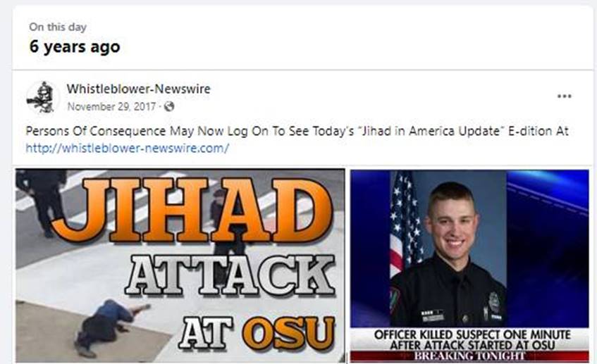Click the red 'Breaking Tonight' strip
Viewport: 597px width, 364px height.
[x=469, y=356]
